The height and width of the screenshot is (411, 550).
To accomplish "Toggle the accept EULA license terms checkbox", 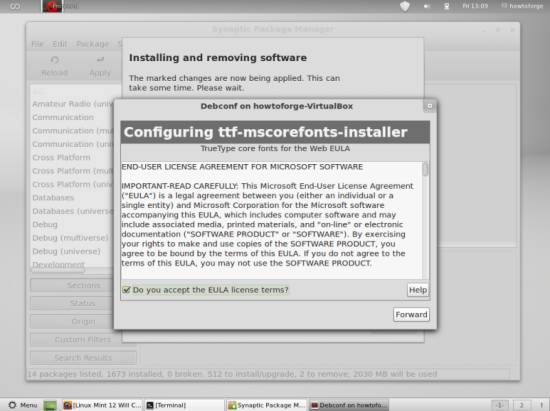I will tap(126, 290).
